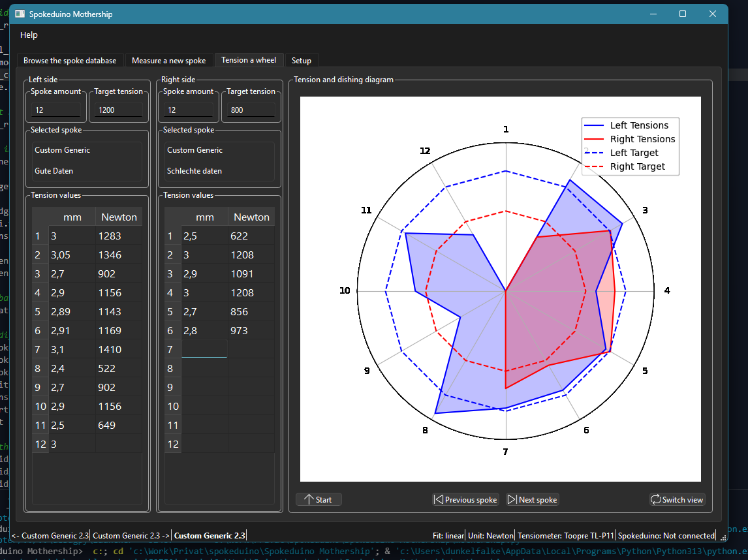Click Right side row 7 mm input cell
748x560 pixels.
click(x=205, y=350)
